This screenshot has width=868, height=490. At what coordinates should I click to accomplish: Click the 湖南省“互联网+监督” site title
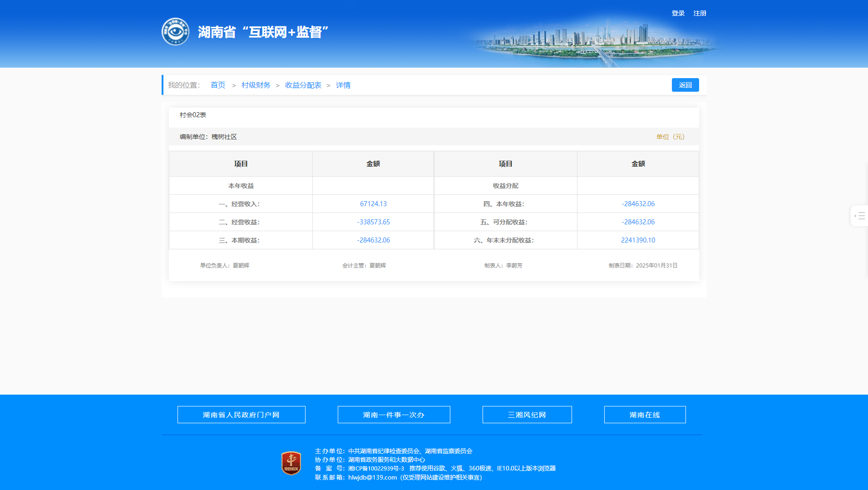(263, 32)
